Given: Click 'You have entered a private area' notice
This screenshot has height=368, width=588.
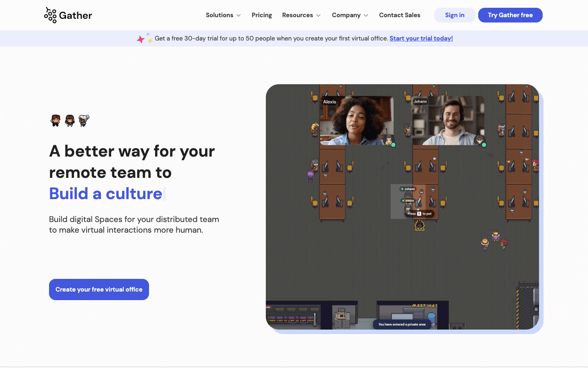Looking at the screenshot, I should (x=402, y=324).
